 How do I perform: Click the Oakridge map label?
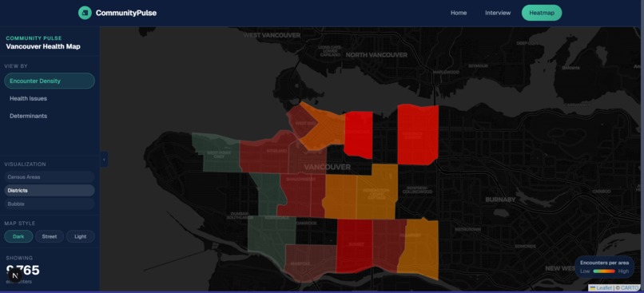(306, 224)
